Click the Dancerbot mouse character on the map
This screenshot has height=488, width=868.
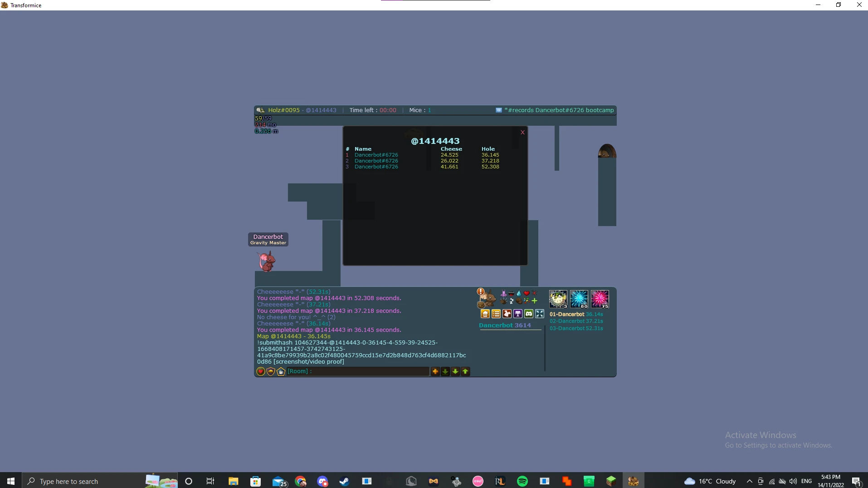point(267,261)
